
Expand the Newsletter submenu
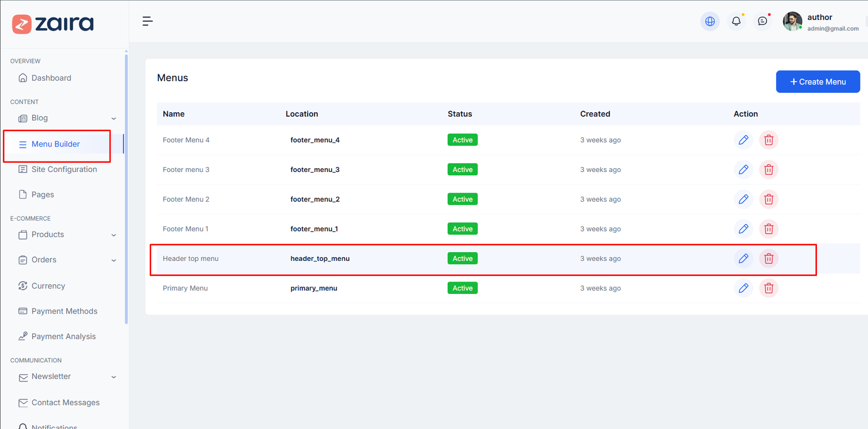point(113,377)
